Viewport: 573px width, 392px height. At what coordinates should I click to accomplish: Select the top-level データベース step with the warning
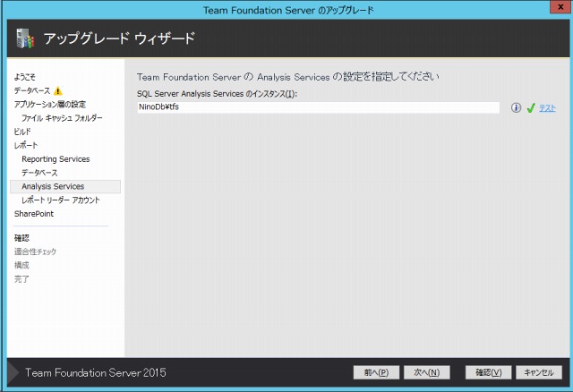click(x=32, y=90)
